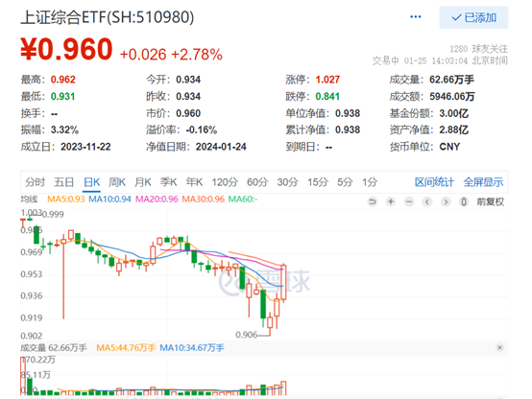
Task: Click the chart reset undo icon
Action: 373,202
